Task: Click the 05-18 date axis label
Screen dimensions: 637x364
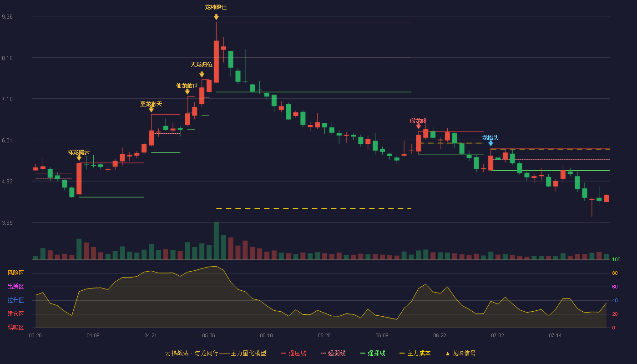Action: 266,335
